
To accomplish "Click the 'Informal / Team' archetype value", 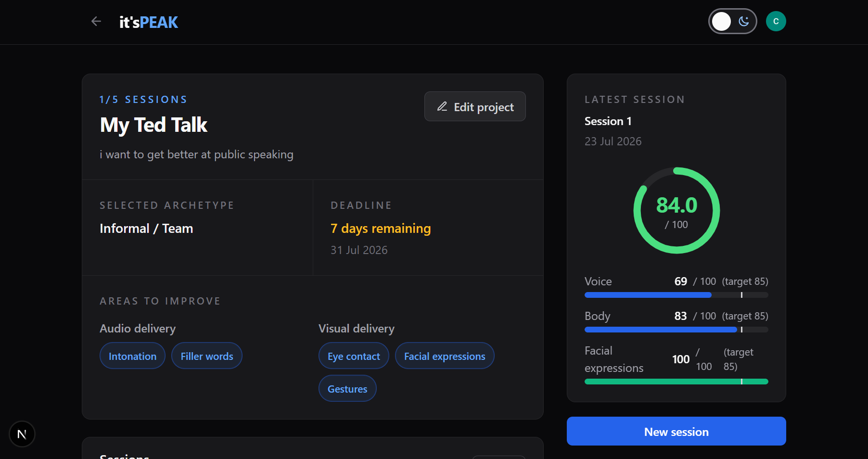I will click(146, 229).
